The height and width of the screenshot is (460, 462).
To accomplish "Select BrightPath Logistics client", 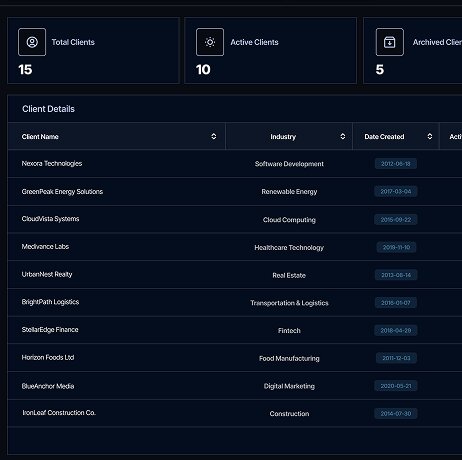I will tap(50, 302).
